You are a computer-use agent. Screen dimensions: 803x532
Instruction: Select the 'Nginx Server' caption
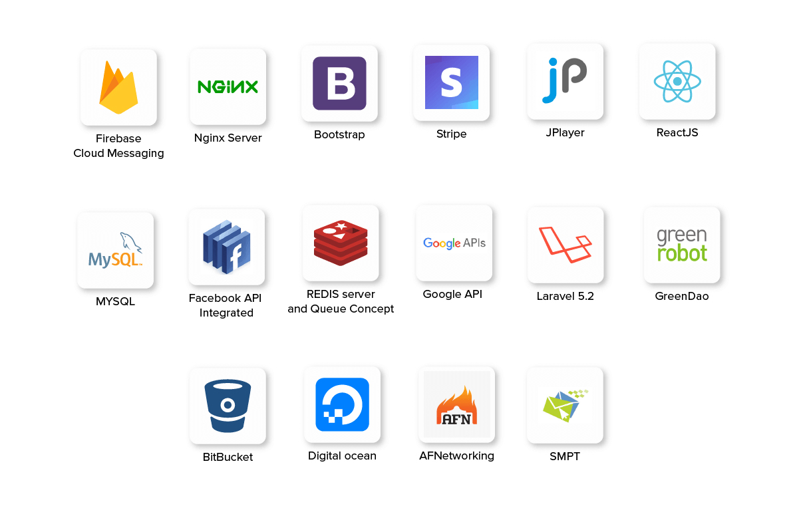click(228, 138)
